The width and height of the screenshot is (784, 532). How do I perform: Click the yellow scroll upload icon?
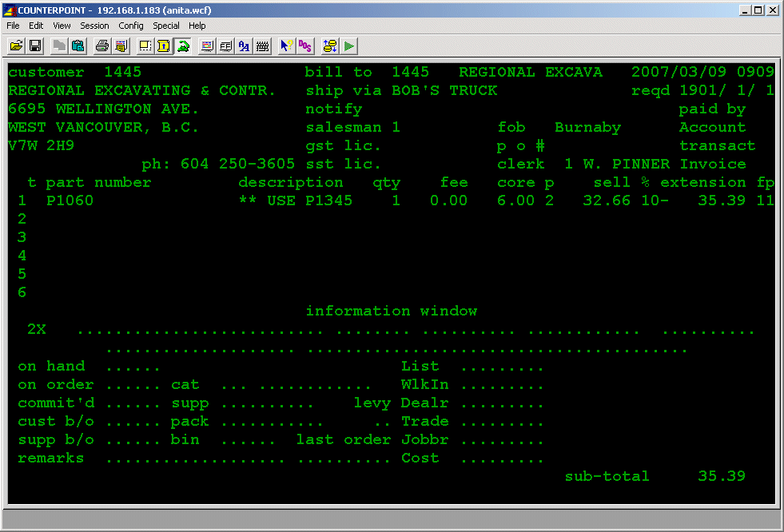164,46
